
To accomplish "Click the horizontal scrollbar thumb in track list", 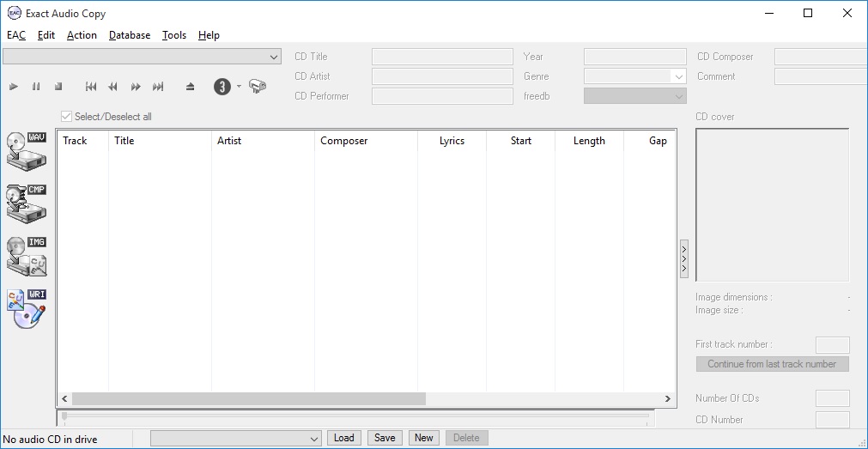I will pyautogui.click(x=249, y=398).
